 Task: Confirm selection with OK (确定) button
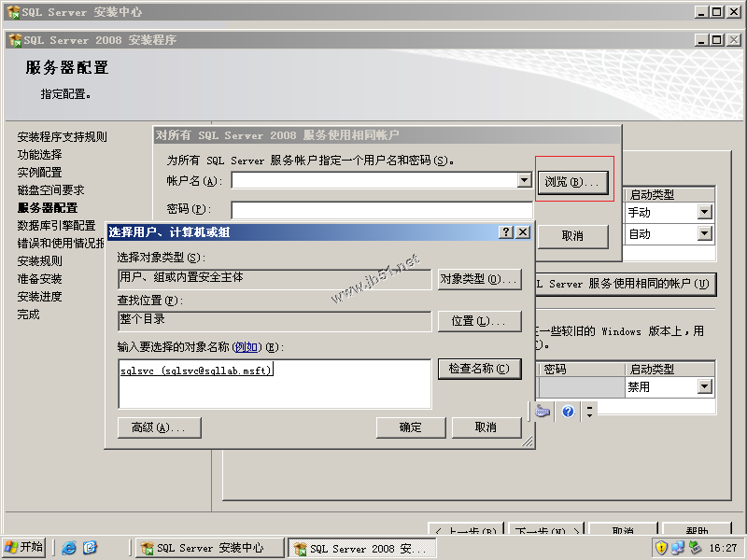pyautogui.click(x=411, y=427)
